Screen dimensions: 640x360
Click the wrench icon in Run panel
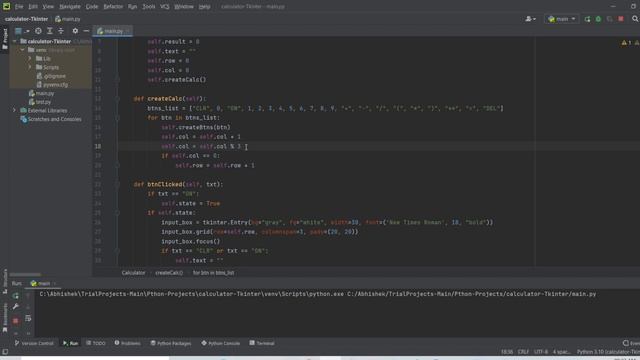16,307
